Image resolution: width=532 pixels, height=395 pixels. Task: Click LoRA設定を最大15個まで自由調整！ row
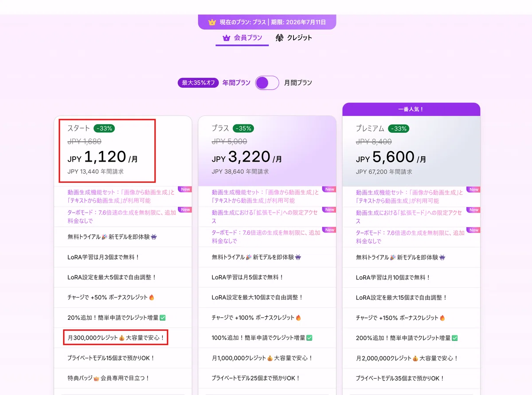coord(411,298)
